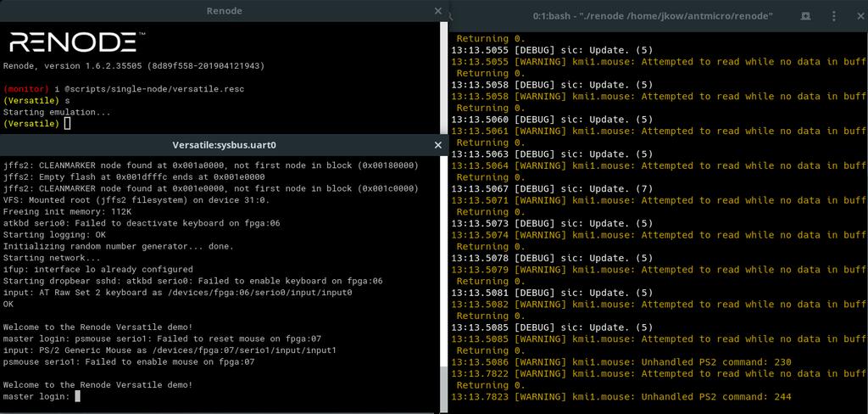This screenshot has width=868, height=414.
Task: Click 'Unhandled PS2 command: 230' warning
Action: [621, 362]
